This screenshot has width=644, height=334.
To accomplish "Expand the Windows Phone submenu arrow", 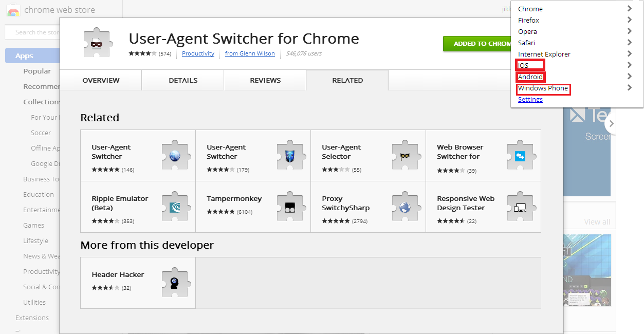I will click(630, 88).
